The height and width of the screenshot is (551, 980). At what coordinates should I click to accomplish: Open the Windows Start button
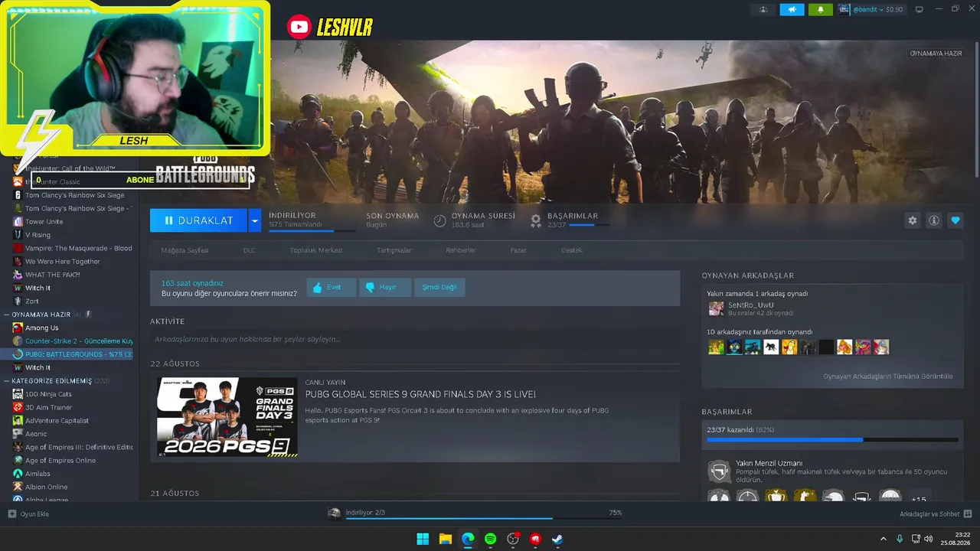click(423, 539)
